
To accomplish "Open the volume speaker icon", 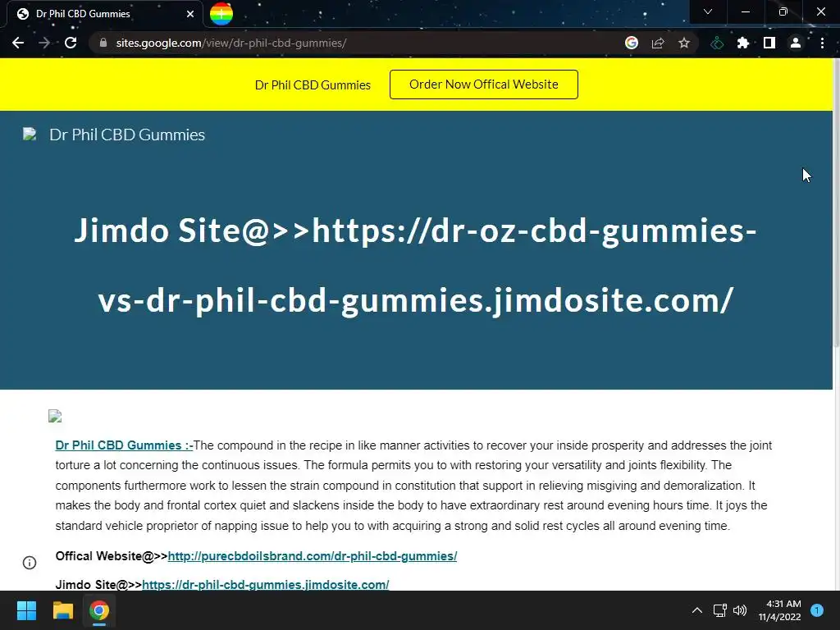I will tap(740, 610).
